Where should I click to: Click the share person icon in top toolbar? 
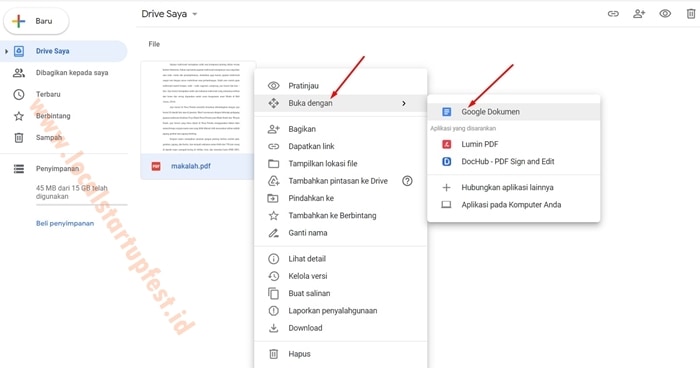(639, 14)
